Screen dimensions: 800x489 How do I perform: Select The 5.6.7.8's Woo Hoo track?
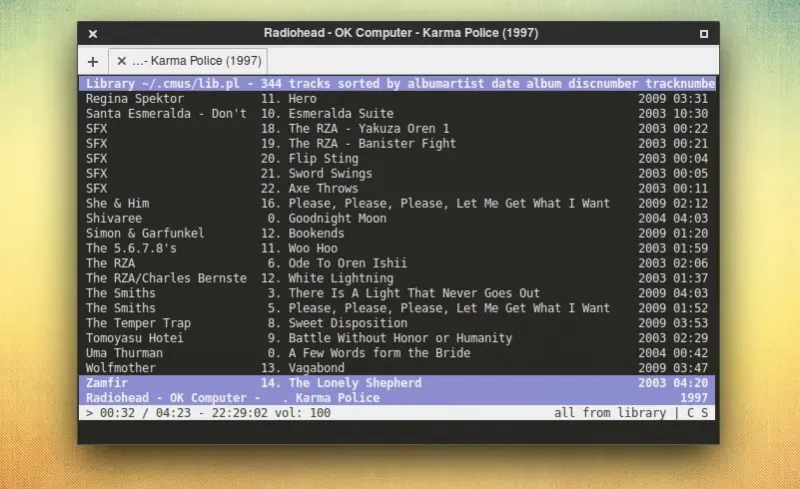pos(397,248)
